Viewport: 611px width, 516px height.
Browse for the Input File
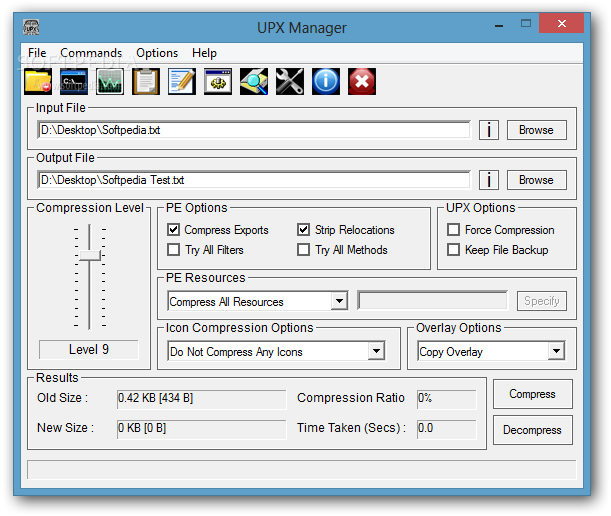click(x=537, y=130)
